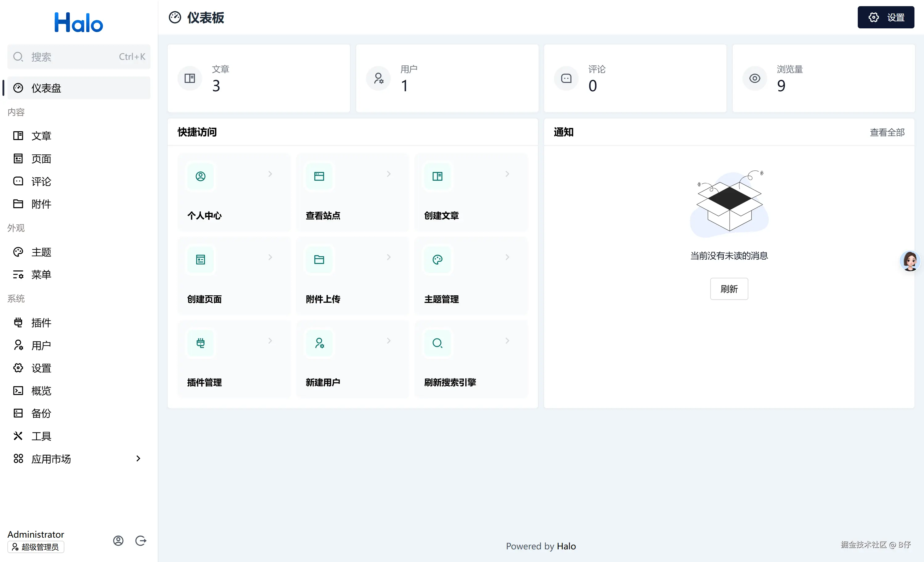
Task: Open profile icon in sidebar footer
Action: point(118,541)
